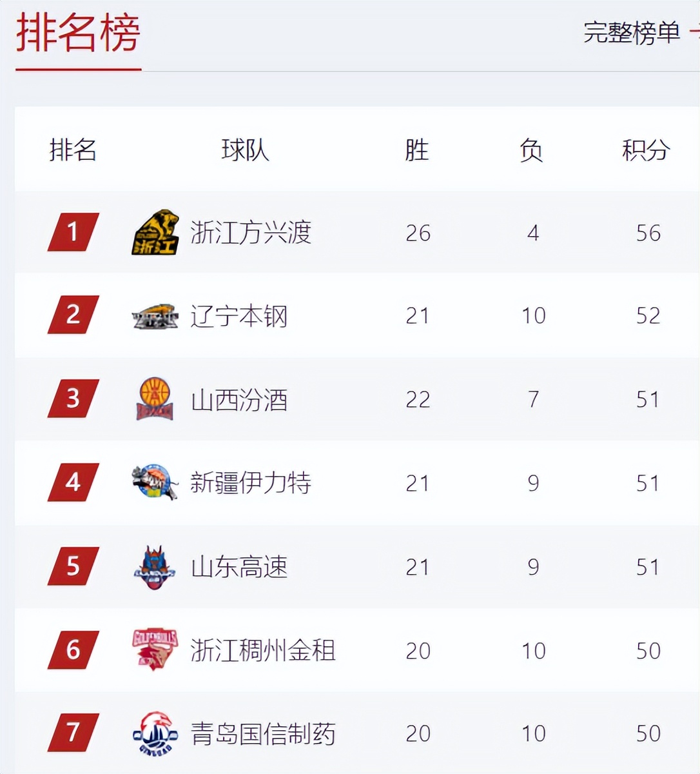Open team name 浙江方兴渡
This screenshot has width=700, height=774.
(251, 232)
